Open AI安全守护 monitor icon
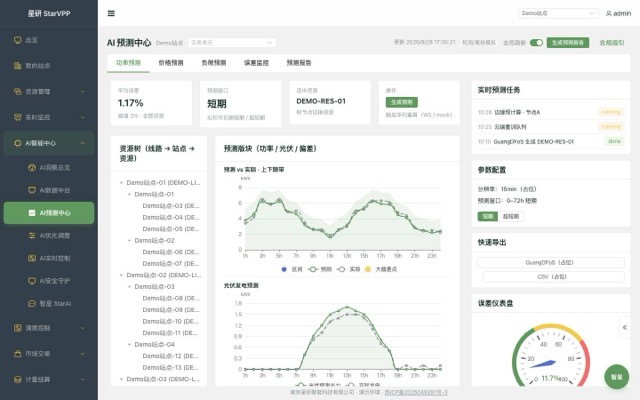640x400 pixels. pyautogui.click(x=32, y=281)
